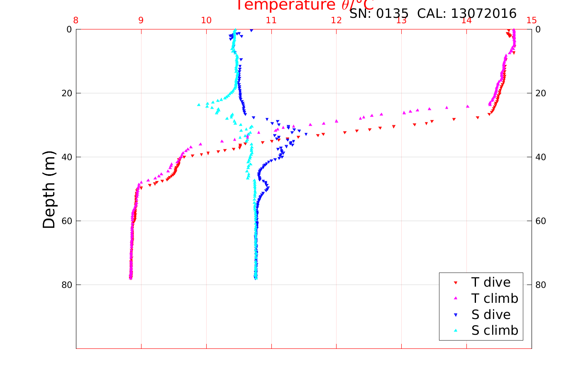Click depth tick 60 on left axis

pyautogui.click(x=67, y=221)
